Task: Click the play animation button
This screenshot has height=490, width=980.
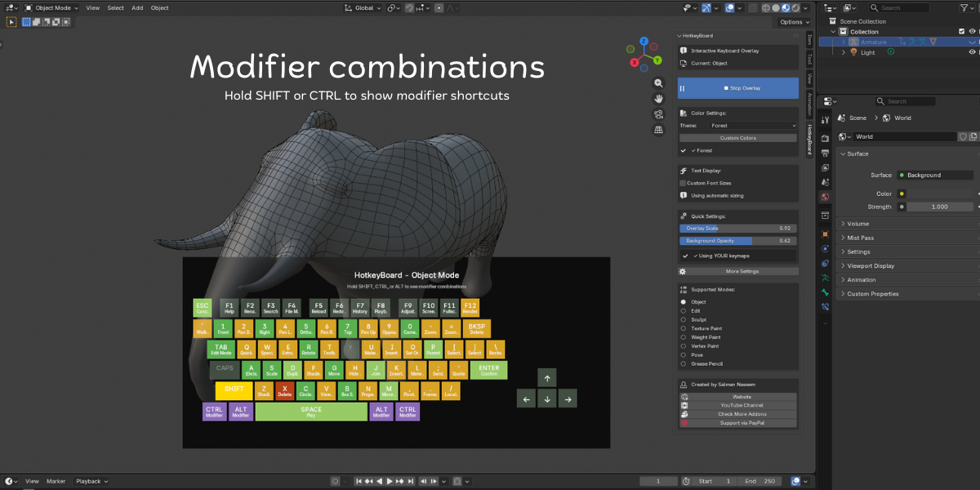Action: tap(390, 481)
